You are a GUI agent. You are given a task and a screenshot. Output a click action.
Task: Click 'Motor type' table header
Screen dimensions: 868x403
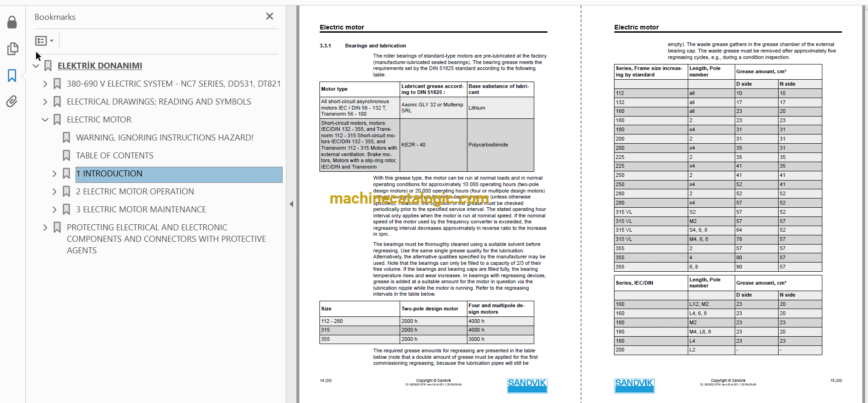pos(360,89)
